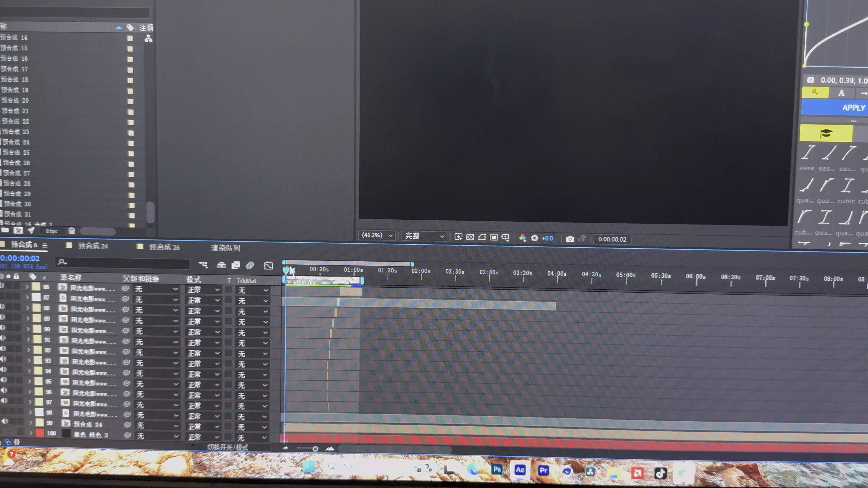Image resolution: width=868 pixels, height=488 pixels.
Task: Open grid and guide options icon
Action: (x=505, y=238)
